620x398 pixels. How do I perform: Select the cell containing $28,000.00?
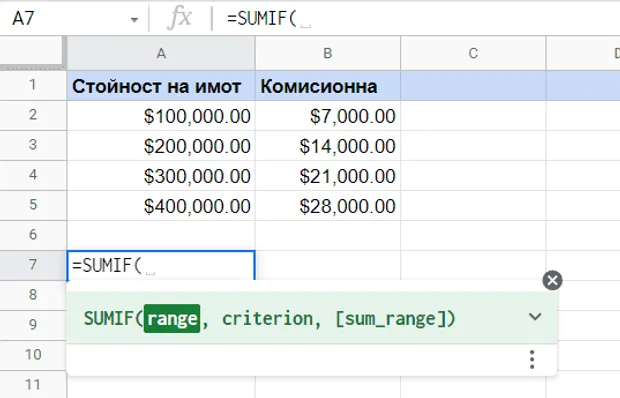(x=328, y=206)
